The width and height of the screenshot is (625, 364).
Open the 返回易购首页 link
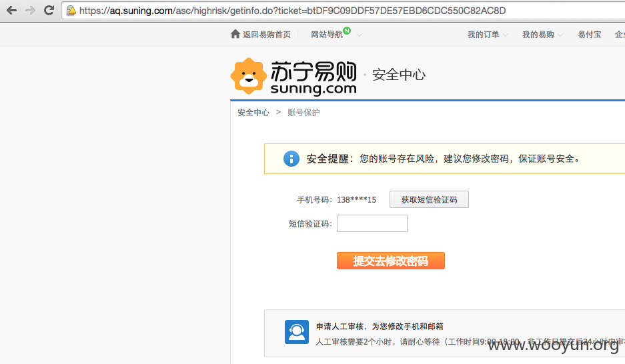click(x=267, y=35)
